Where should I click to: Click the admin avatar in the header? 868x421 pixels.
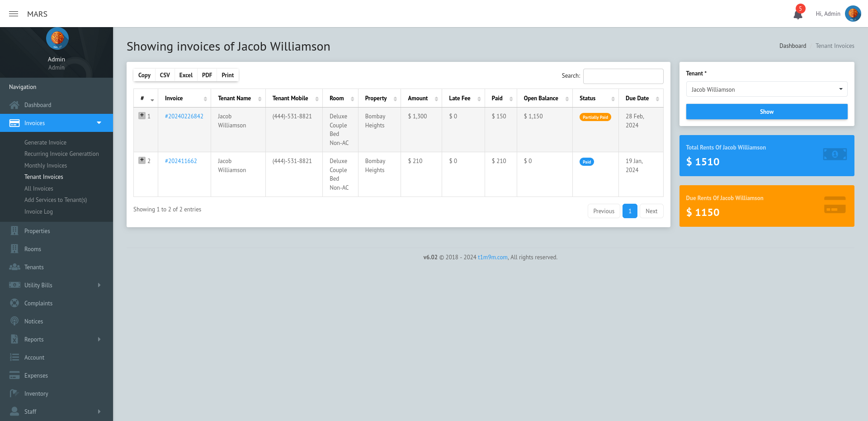[x=853, y=14]
